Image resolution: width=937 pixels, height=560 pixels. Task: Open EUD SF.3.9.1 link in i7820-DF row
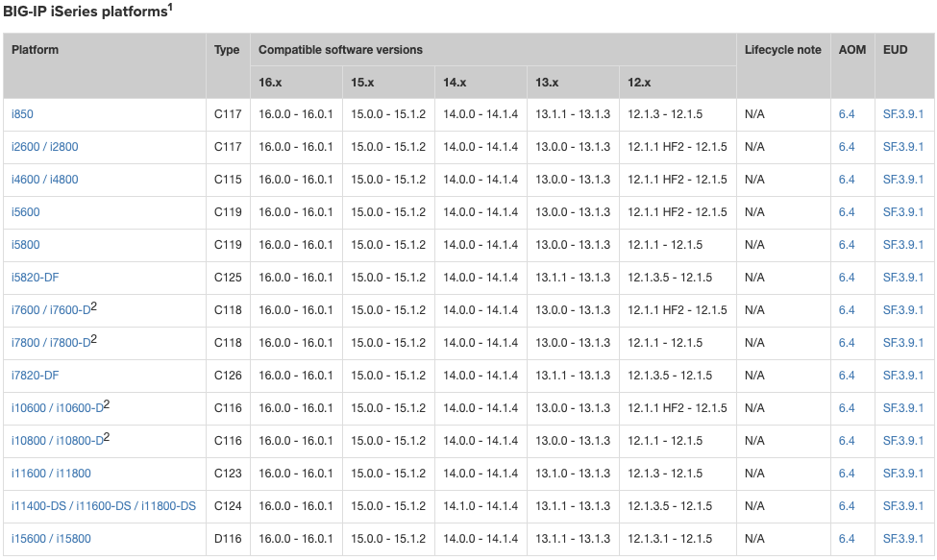tap(903, 376)
